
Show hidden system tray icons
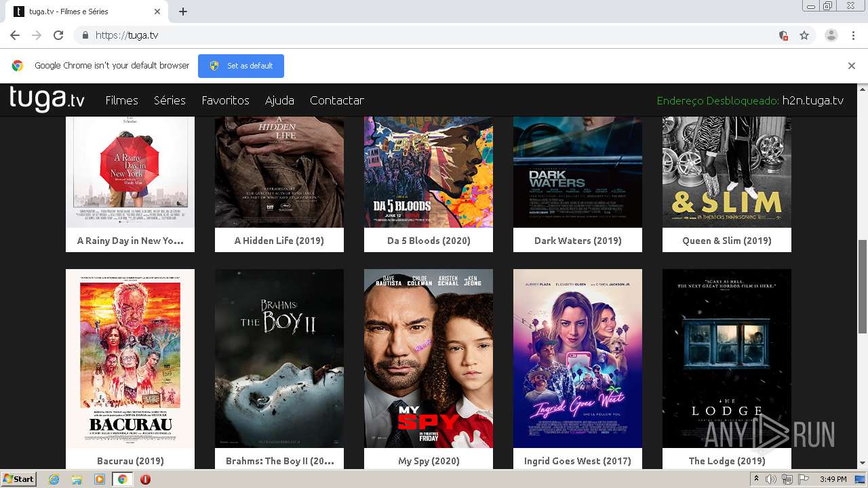coord(756,479)
